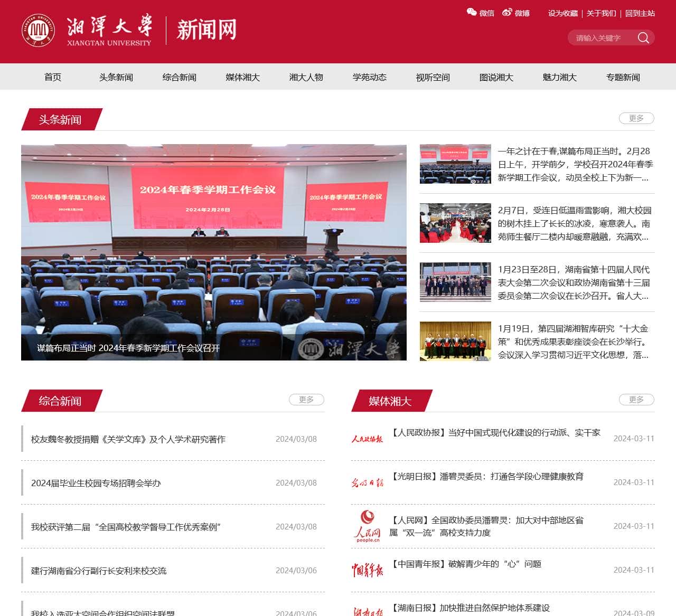
Task: Open 魅力湘大 navigation menu item
Action: tap(560, 77)
